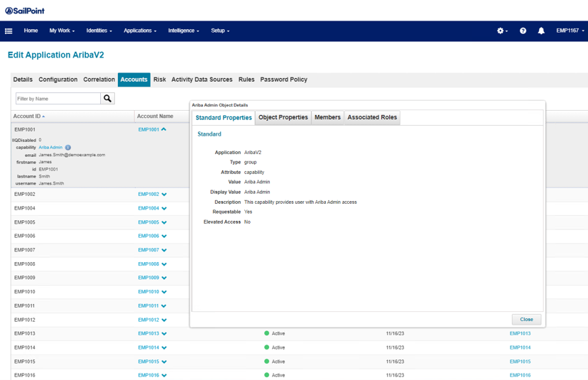Open the Setup menu
This screenshot has width=588, height=380.
(220, 31)
